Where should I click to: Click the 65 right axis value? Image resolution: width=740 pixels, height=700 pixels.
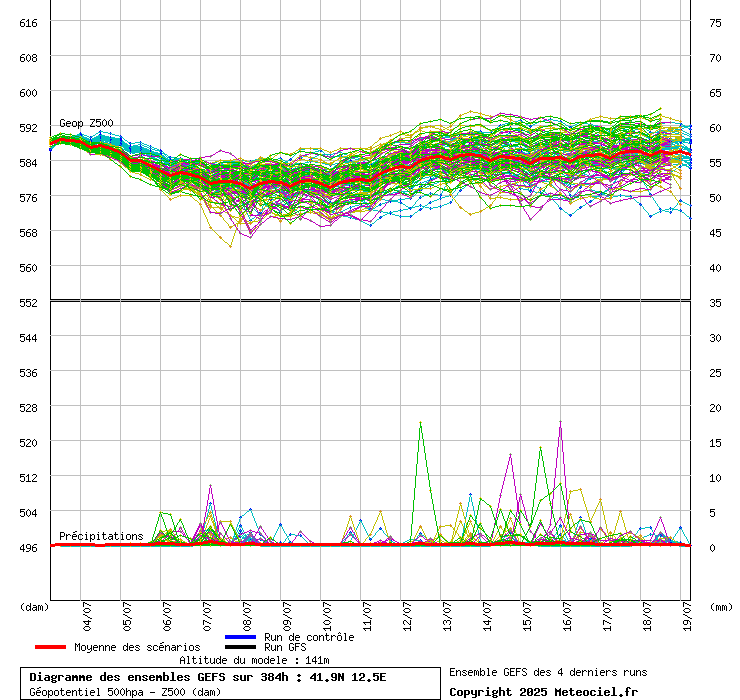pyautogui.click(x=715, y=93)
